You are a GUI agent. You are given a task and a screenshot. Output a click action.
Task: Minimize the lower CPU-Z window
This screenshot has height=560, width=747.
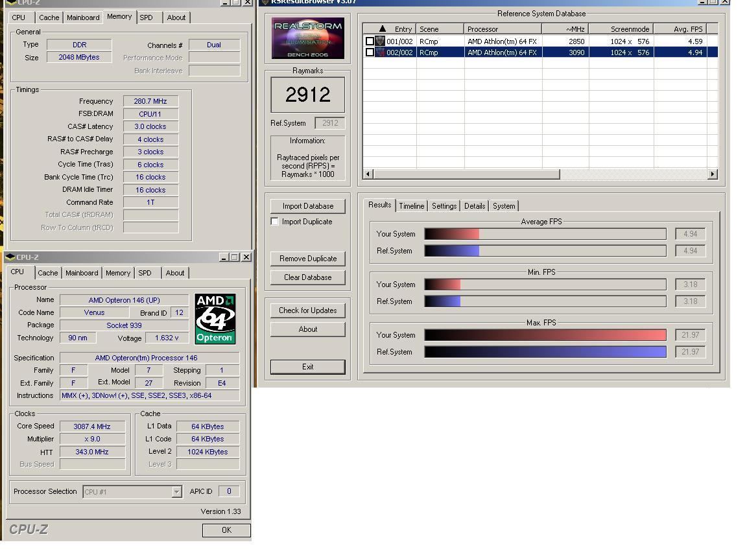click(224, 257)
